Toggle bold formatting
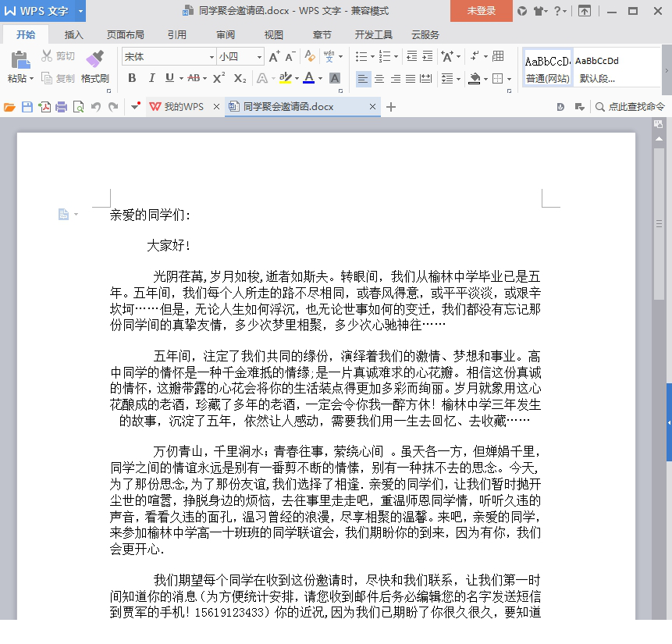Screen dimensions: 672x644 [x=132, y=78]
